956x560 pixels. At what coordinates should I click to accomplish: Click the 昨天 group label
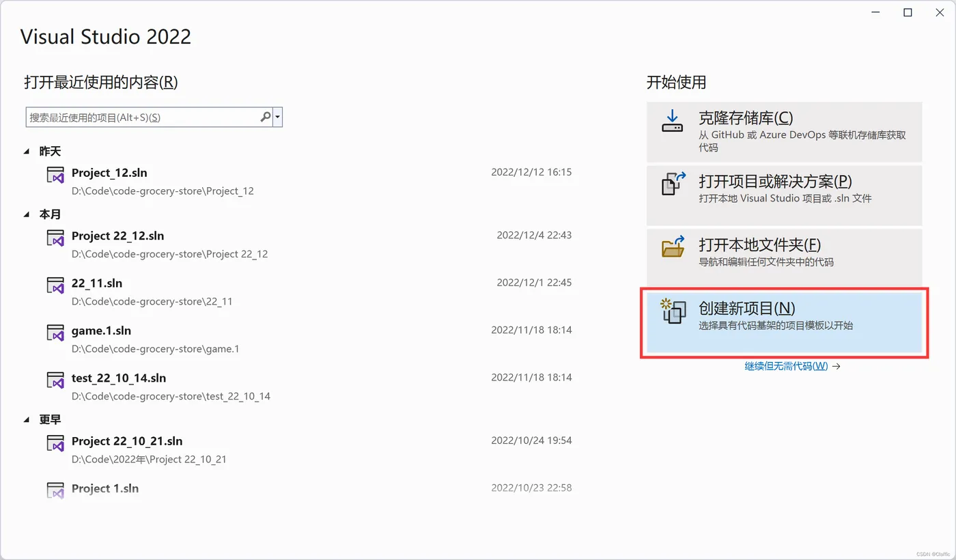50,151
